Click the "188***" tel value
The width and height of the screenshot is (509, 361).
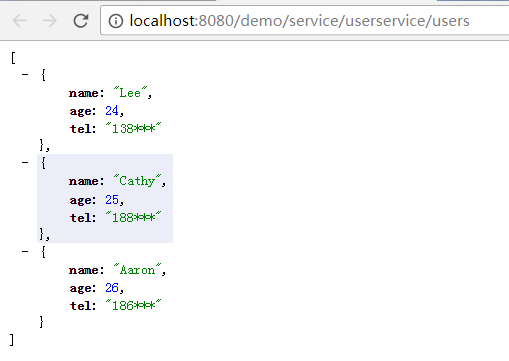tap(133, 217)
